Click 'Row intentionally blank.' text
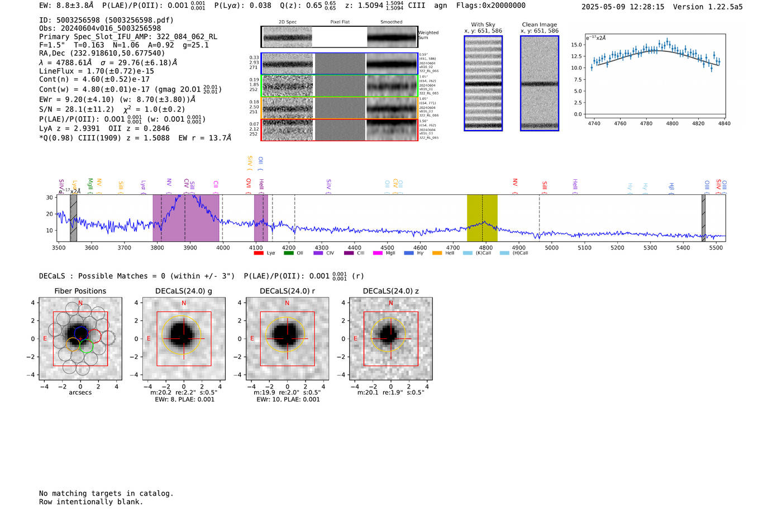The height and width of the screenshot is (532, 782). pyautogui.click(x=91, y=502)
